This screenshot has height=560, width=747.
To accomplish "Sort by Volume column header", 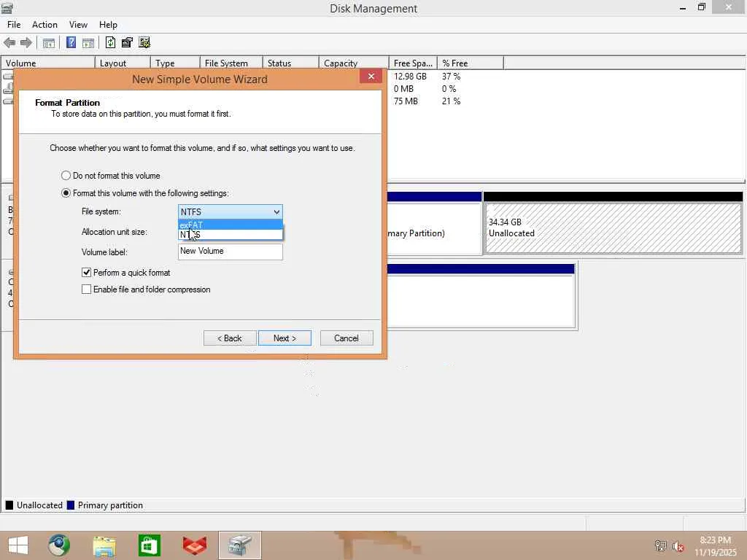I will [48, 63].
